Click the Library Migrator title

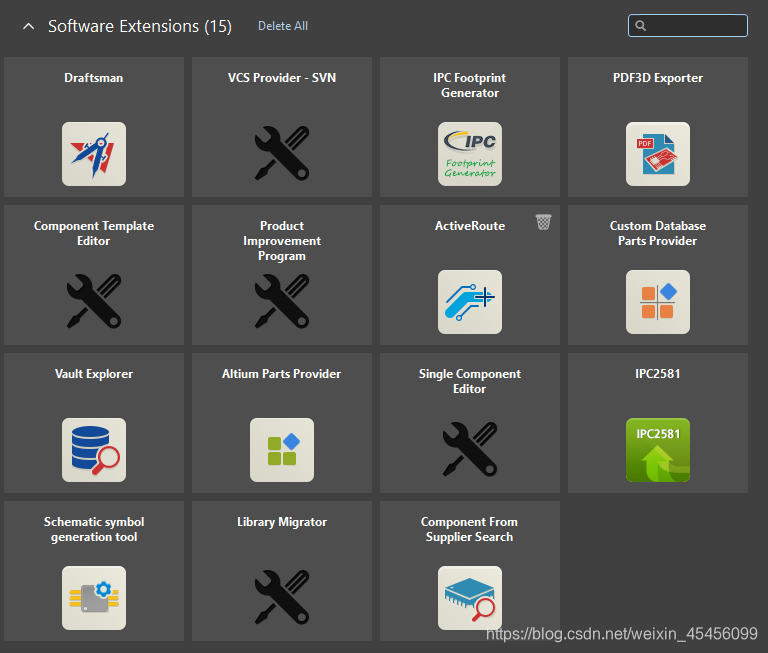pos(282,522)
